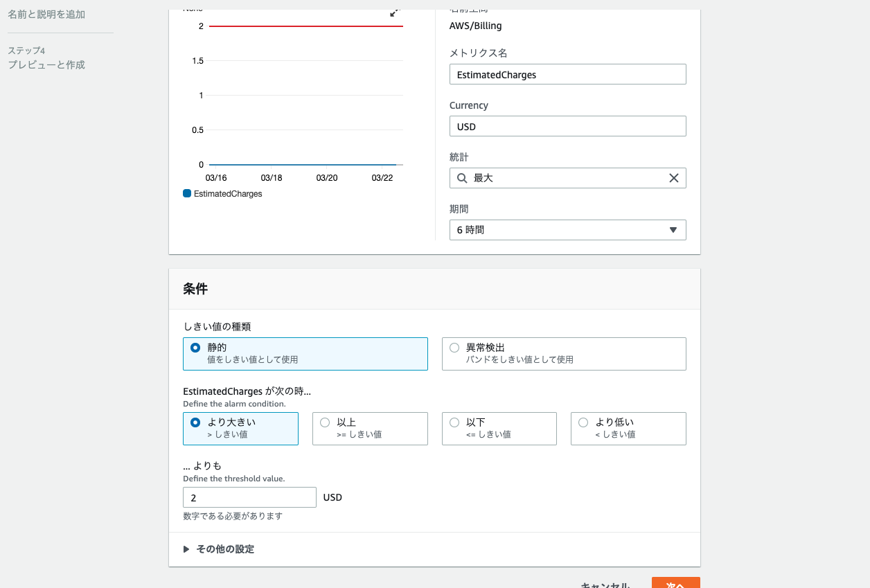Viewport: 870px width, 588px height.
Task: Click the EstimatedCharges legend color square
Action: pyautogui.click(x=187, y=194)
